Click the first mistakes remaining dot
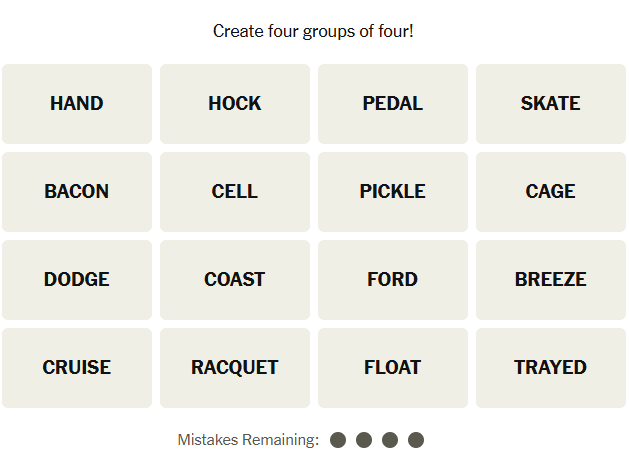Screen dimensions: 629x456 tap(338, 440)
